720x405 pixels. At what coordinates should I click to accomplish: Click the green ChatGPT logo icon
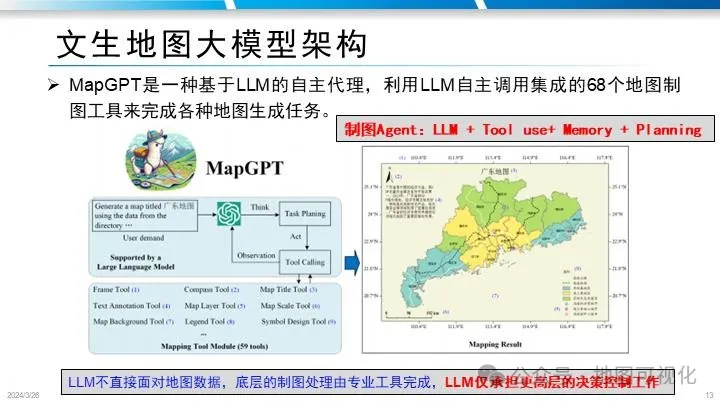pyautogui.click(x=229, y=214)
